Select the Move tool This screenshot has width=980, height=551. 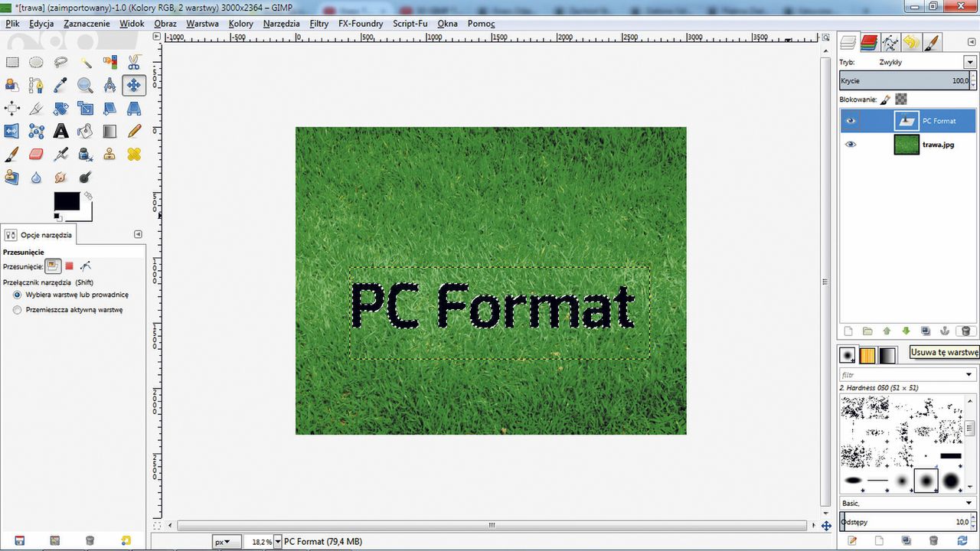(x=134, y=86)
